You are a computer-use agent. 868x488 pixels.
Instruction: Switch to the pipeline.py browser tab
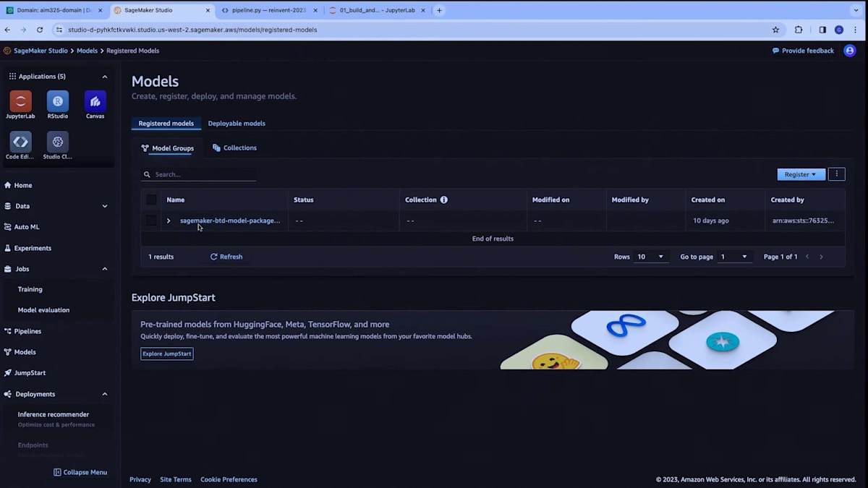coord(269,10)
